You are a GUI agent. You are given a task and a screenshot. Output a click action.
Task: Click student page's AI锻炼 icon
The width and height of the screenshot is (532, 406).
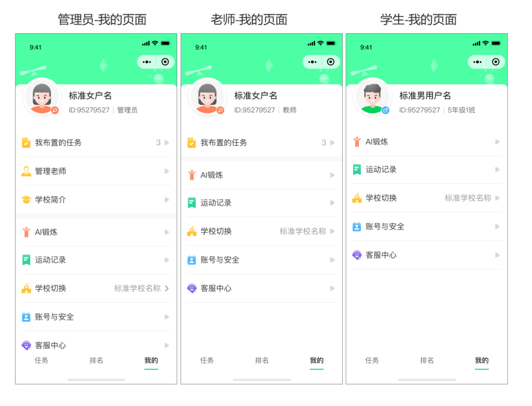357,142
